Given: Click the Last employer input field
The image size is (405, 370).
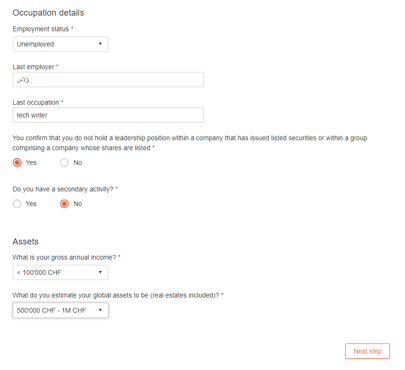Looking at the screenshot, I should [x=108, y=80].
